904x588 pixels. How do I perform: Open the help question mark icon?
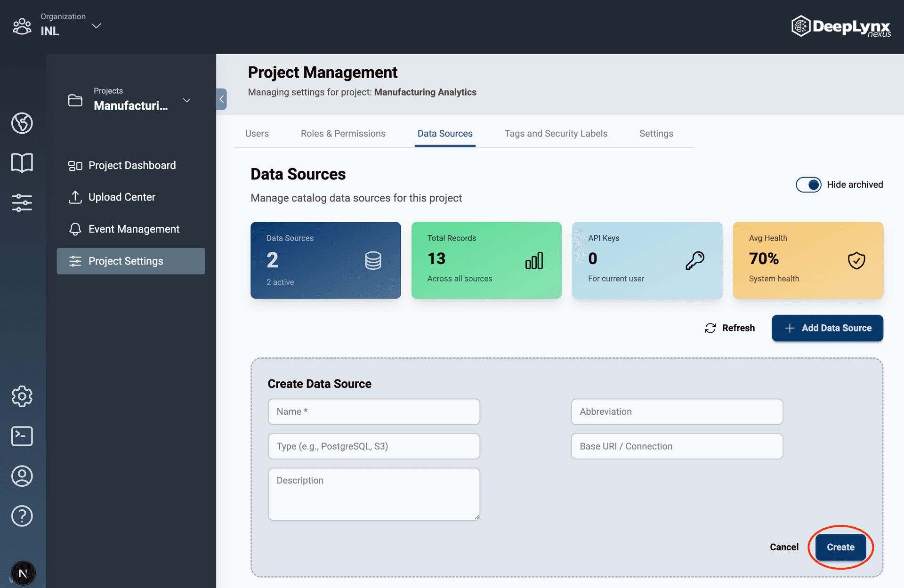(22, 516)
